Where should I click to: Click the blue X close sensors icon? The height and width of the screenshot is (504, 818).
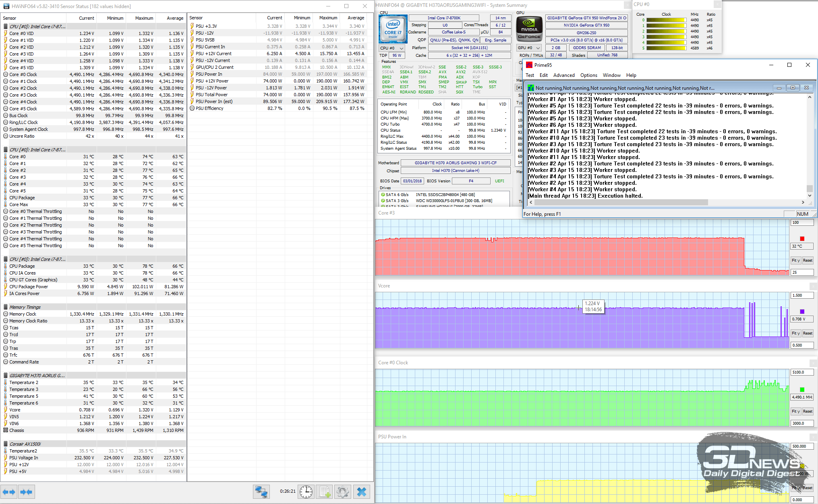point(362,492)
